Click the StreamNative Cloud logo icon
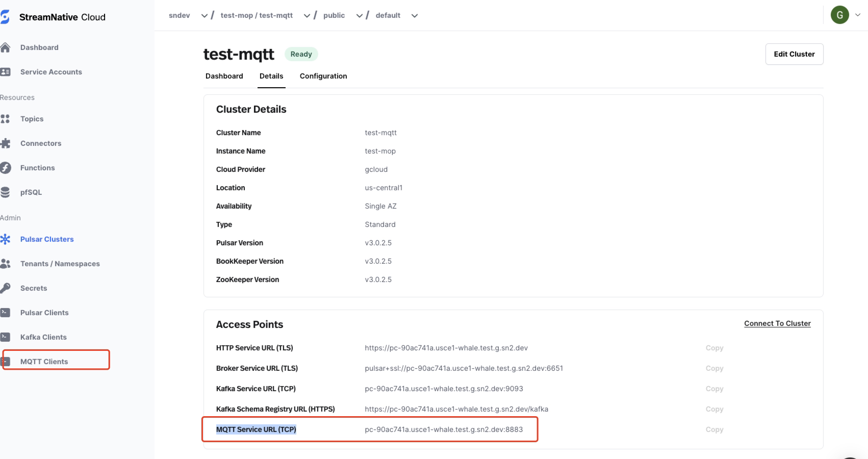 (x=5, y=17)
